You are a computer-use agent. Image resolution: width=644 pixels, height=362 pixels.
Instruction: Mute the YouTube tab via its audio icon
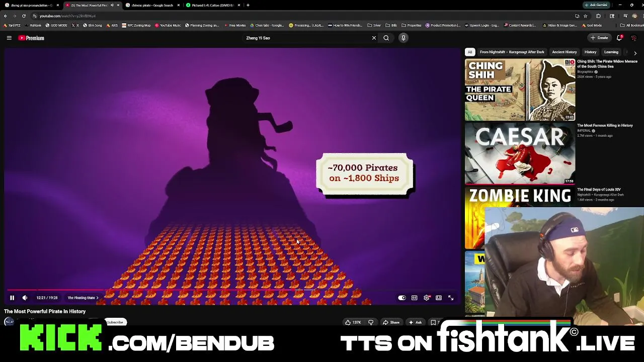[112, 5]
